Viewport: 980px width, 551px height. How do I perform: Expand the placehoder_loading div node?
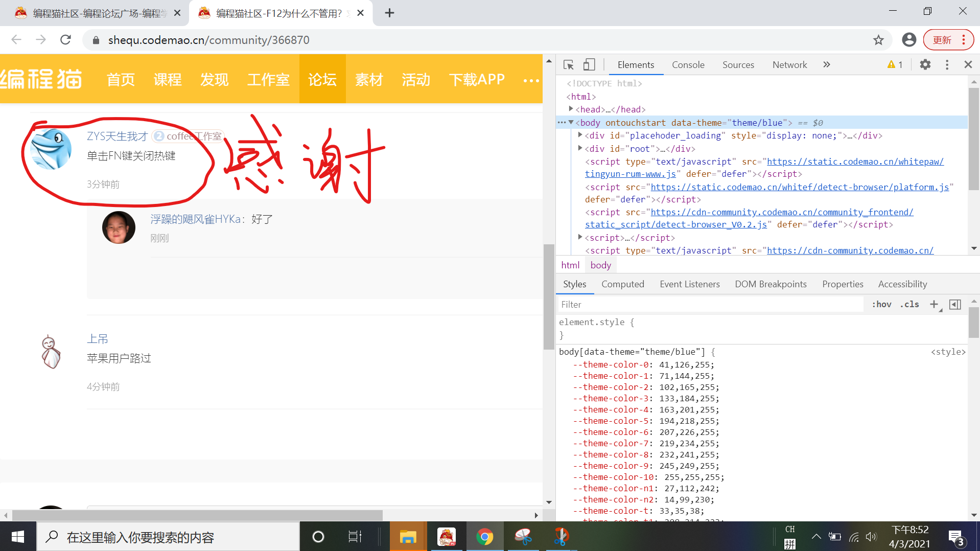click(580, 135)
